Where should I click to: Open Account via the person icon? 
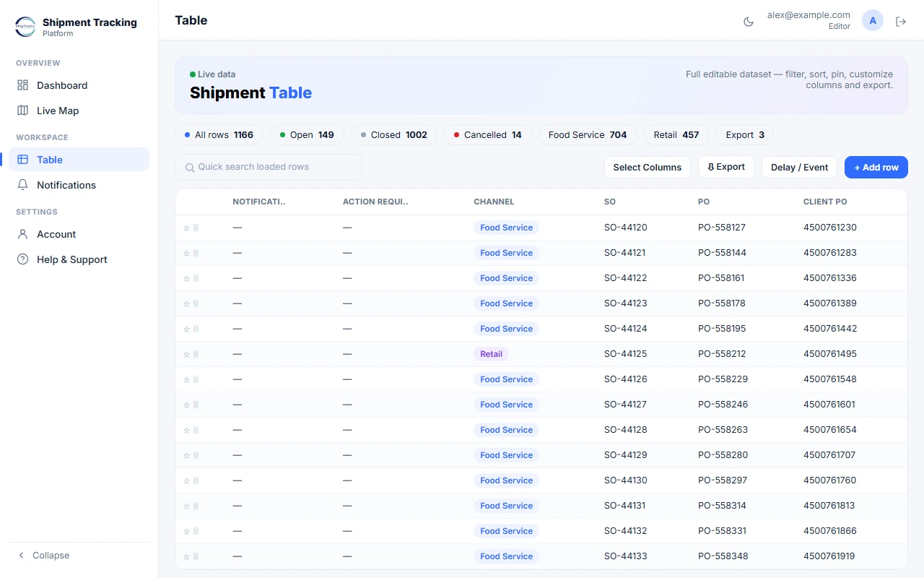(22, 234)
